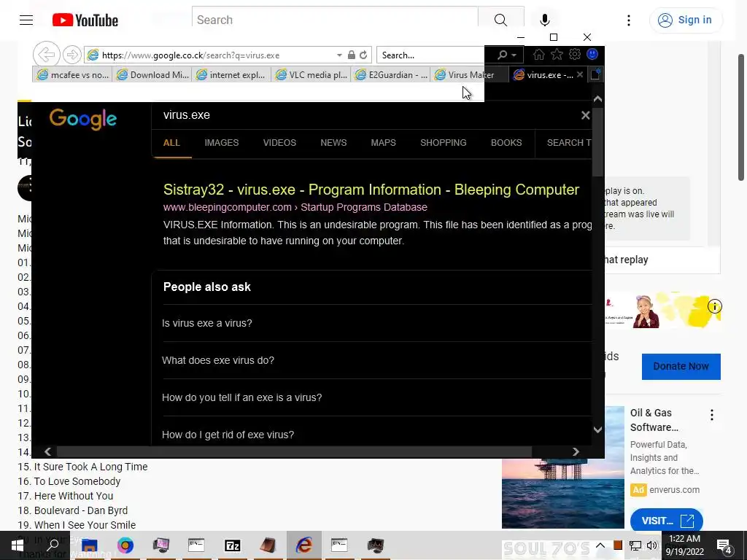Go back in Internet Explorer
The width and height of the screenshot is (747, 560).
46,55
